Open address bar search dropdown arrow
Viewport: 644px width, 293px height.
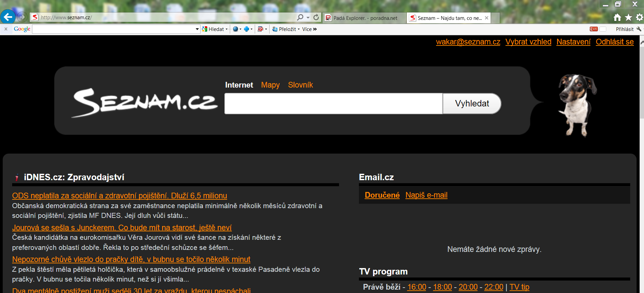(308, 18)
